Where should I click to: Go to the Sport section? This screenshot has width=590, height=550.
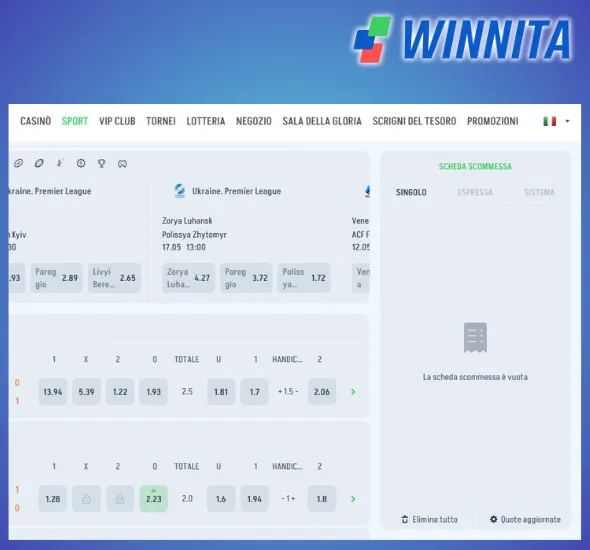[75, 121]
